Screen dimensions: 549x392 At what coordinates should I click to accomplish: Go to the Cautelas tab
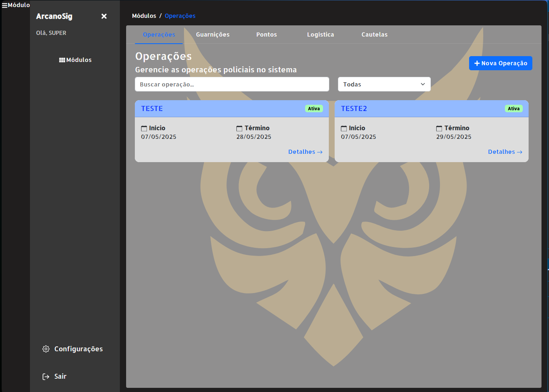coord(374,35)
